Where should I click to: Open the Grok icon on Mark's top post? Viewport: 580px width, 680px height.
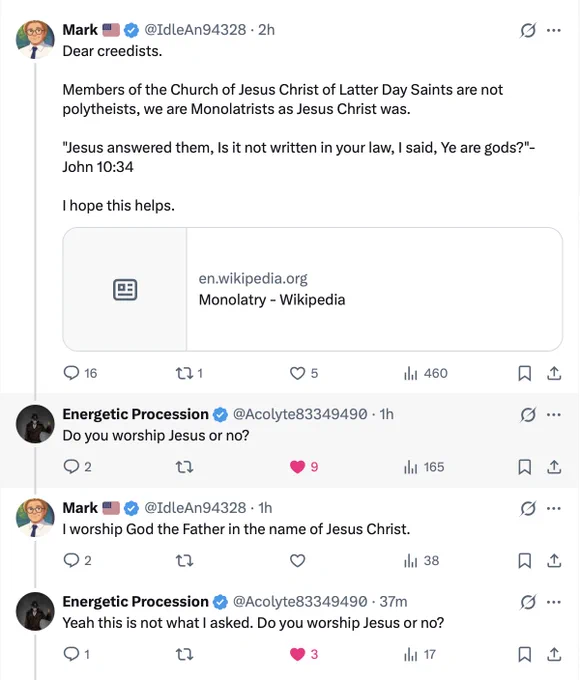528,30
